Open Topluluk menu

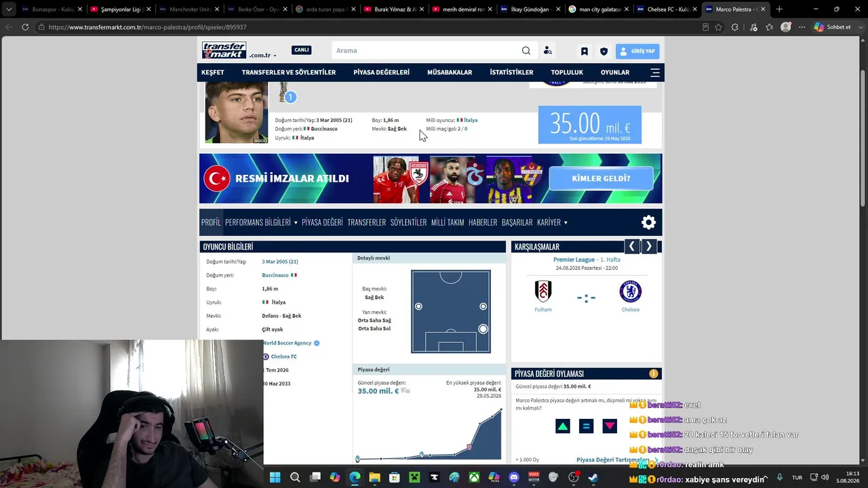[x=567, y=73]
